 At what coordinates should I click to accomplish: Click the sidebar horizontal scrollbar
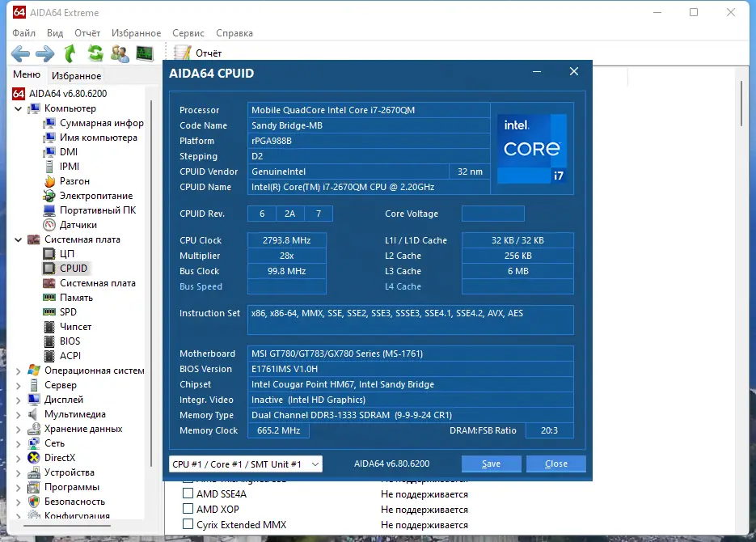pos(65,526)
